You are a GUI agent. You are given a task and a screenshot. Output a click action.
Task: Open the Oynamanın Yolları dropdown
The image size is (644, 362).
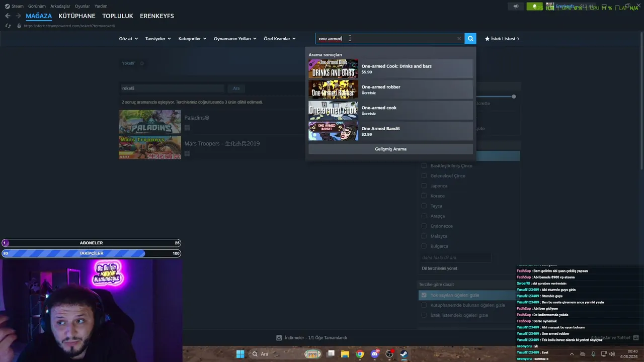pos(235,39)
